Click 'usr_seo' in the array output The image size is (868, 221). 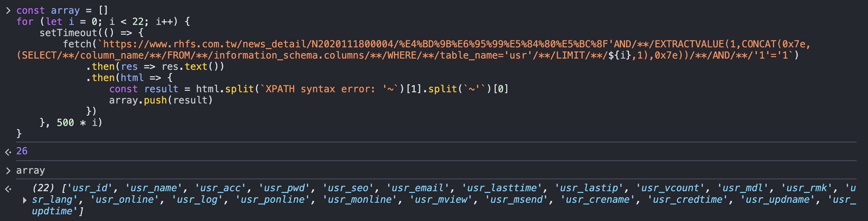348,188
